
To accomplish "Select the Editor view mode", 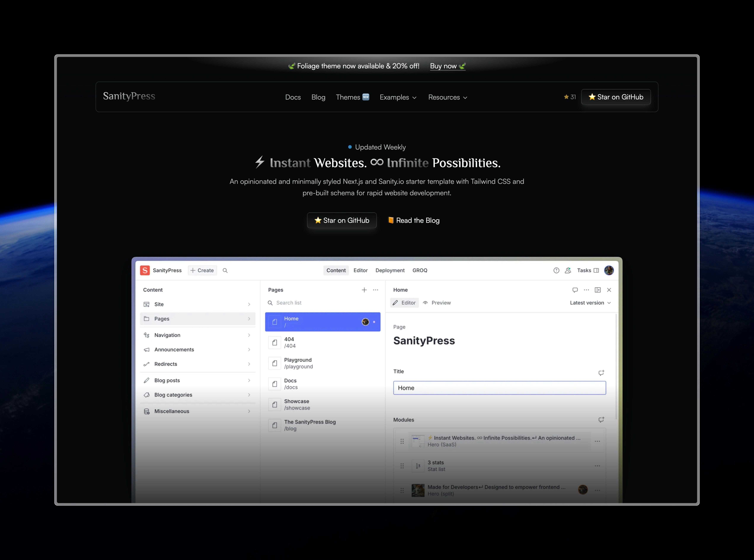I will pos(405,303).
